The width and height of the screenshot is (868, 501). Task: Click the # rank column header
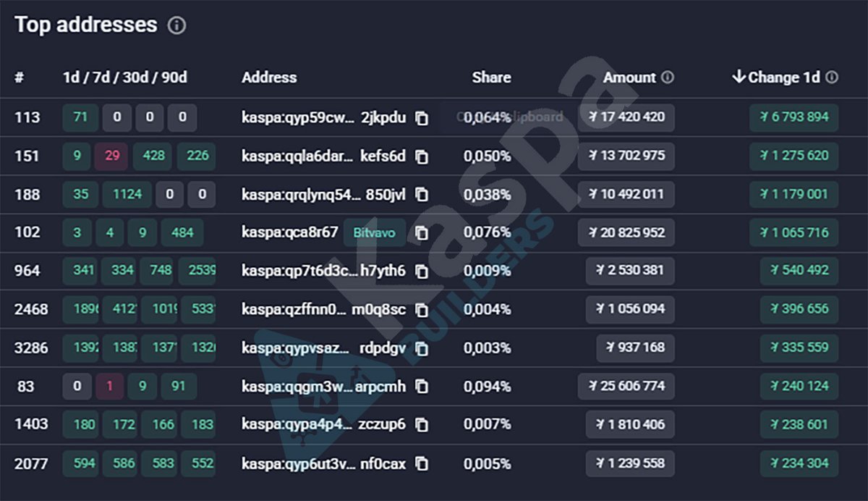19,77
